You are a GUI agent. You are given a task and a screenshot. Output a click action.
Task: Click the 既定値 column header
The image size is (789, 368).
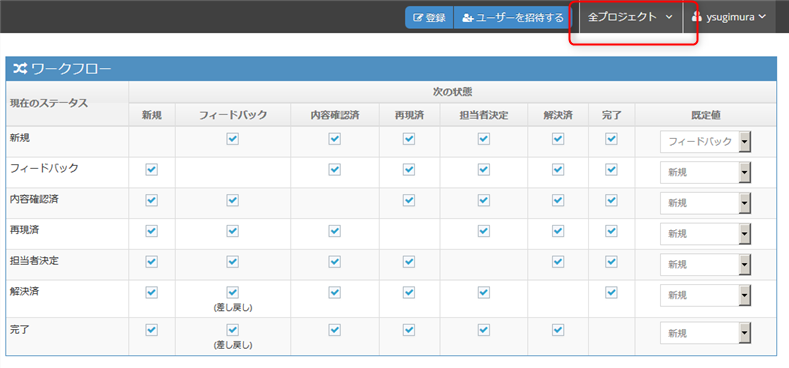point(705,115)
